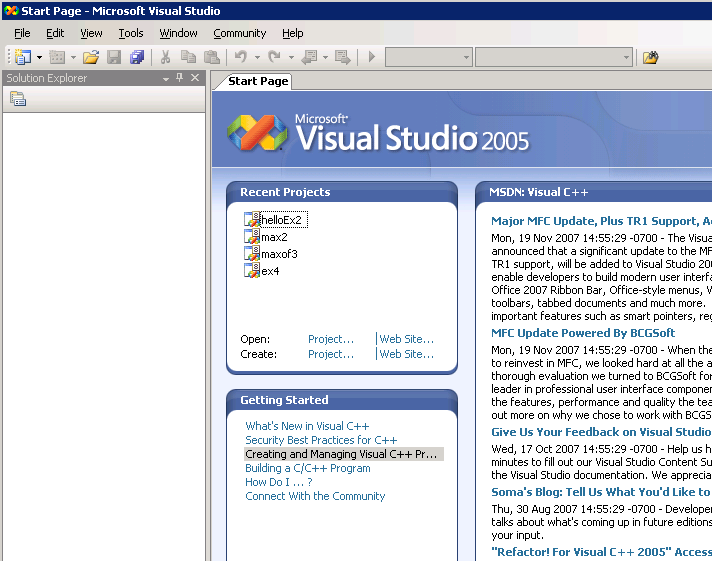Click the Copy icon in toolbar
This screenshot has height=561, width=712.
point(188,57)
